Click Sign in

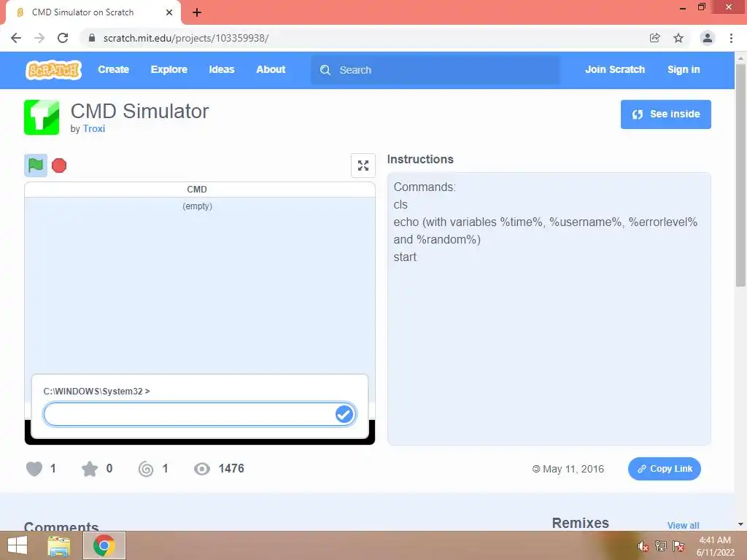(684, 69)
